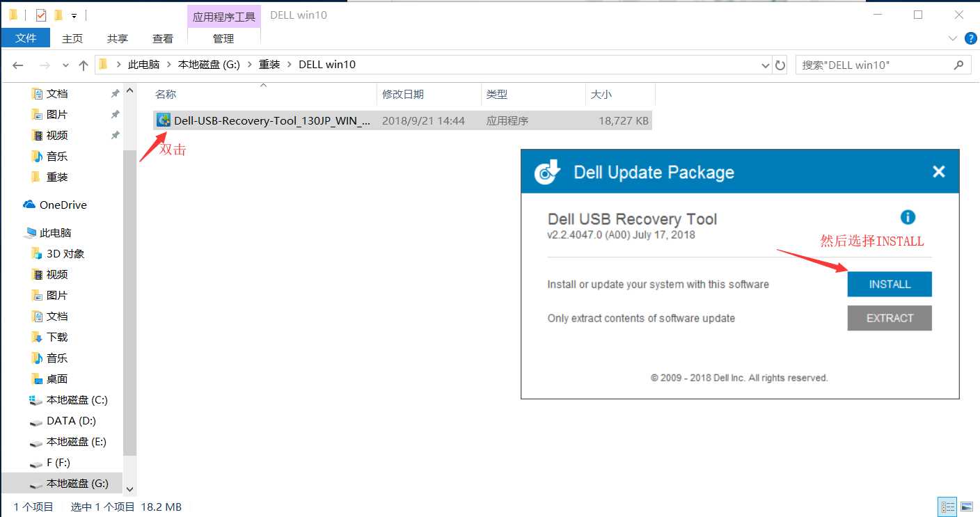Switch to the 查看 ribbon tab
The height and width of the screenshot is (517, 980).
pyautogui.click(x=163, y=38)
